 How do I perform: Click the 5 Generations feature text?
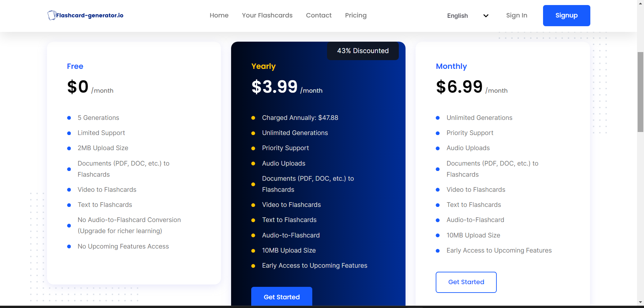point(98,118)
